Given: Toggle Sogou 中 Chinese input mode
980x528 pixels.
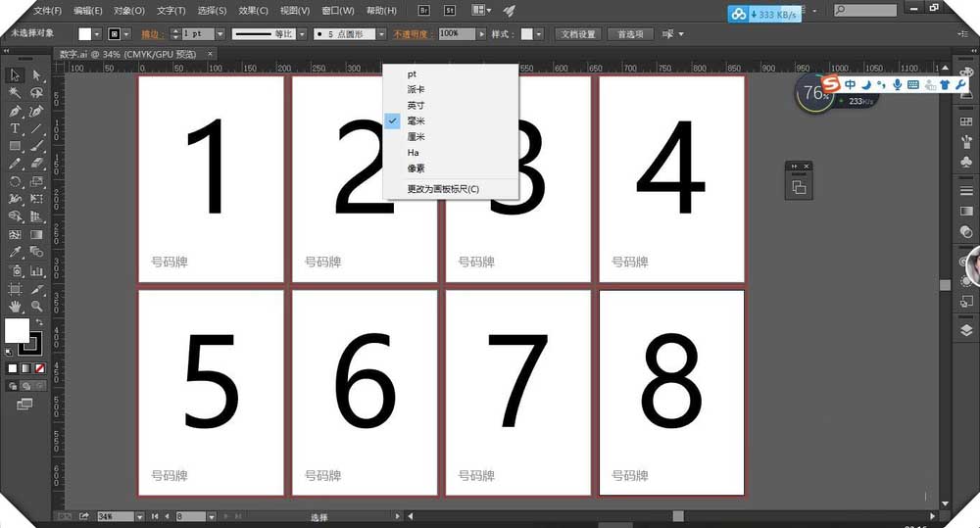Looking at the screenshot, I should click(x=850, y=83).
